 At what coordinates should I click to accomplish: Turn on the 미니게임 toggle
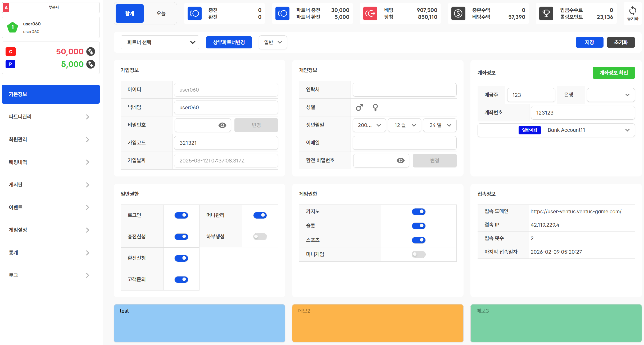419,254
